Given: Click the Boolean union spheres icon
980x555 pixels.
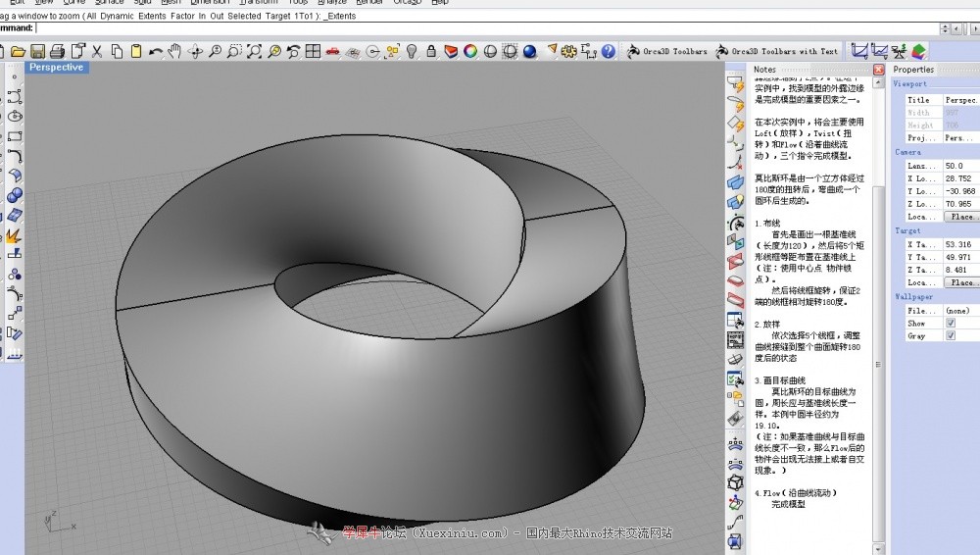Looking at the screenshot, I should coord(15,195).
